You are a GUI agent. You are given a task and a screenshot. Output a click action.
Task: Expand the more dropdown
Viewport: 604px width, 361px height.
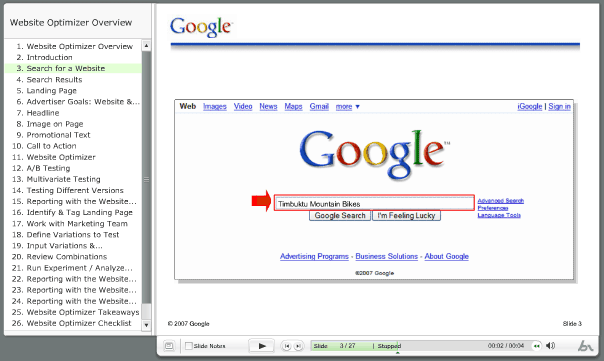[347, 107]
